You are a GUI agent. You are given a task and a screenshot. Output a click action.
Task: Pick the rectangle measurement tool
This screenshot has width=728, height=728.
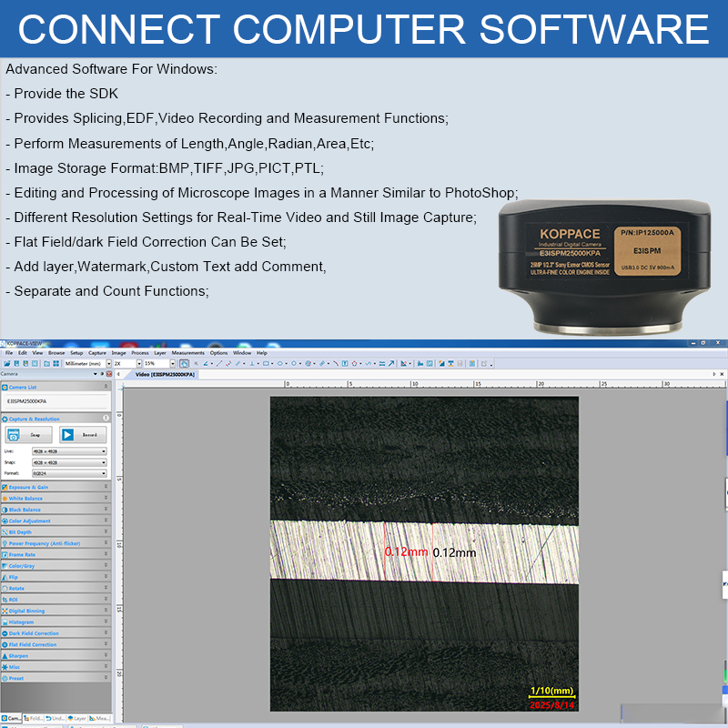pos(266,363)
